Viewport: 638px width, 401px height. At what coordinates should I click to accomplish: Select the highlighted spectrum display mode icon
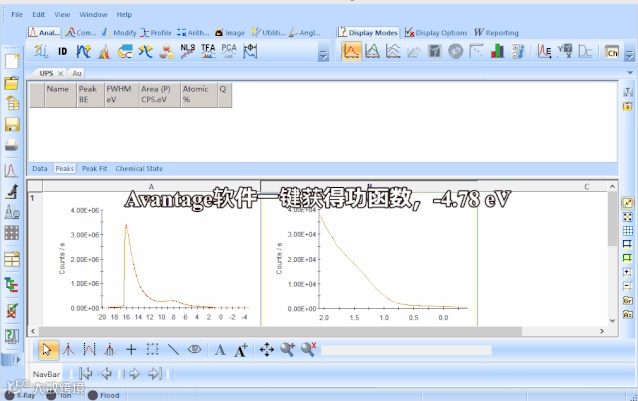(x=352, y=52)
